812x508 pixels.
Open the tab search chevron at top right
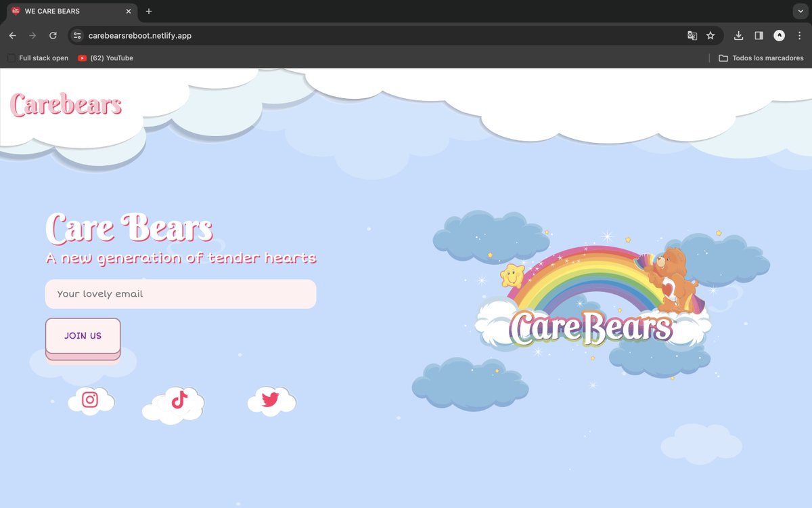(800, 11)
